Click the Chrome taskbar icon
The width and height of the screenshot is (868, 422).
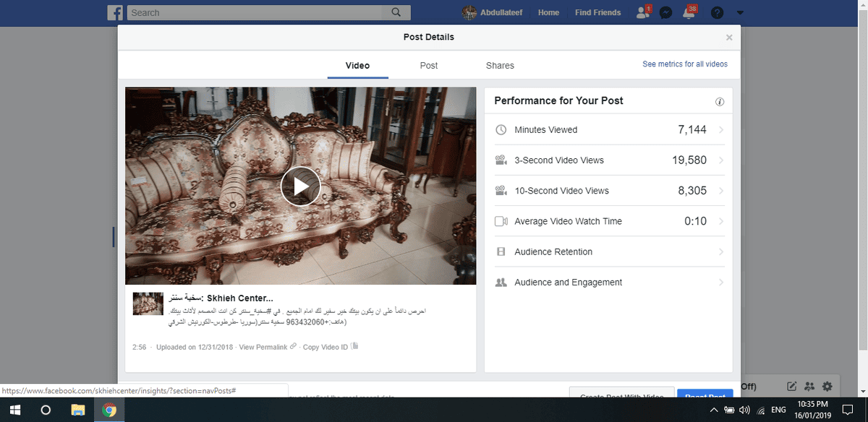pyautogui.click(x=109, y=410)
